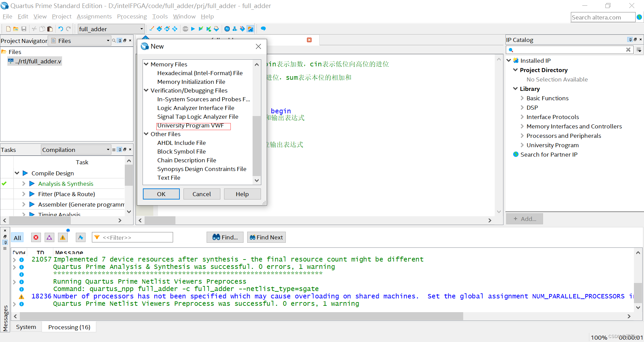
Task: Click the Find... button in Messages
Action: pyautogui.click(x=225, y=237)
